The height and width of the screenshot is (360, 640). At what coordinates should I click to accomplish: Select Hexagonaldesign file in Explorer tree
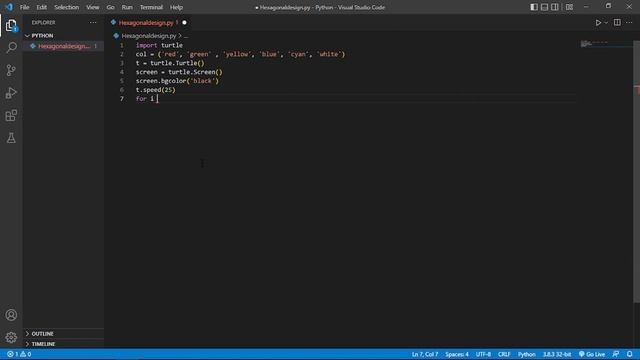[63, 46]
